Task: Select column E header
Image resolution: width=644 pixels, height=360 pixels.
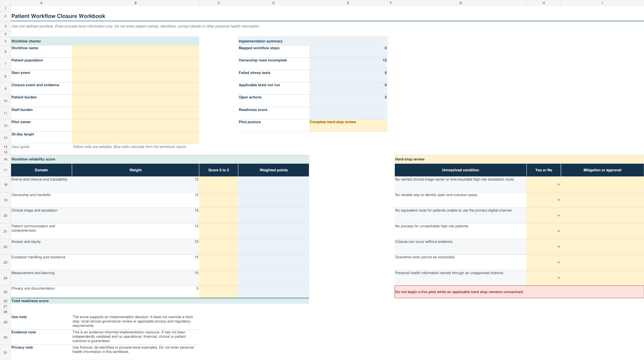Action: tap(348, 3)
